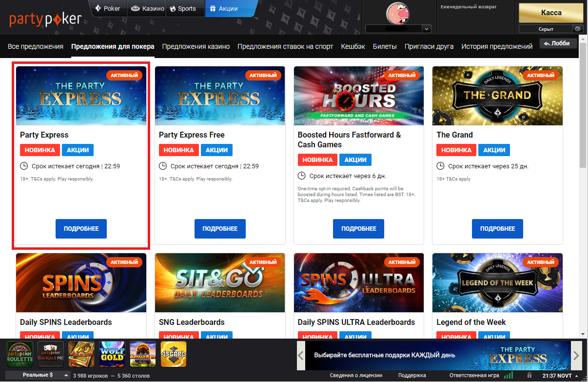The image size is (588, 382).
Task: Click Акции tag on The Grand
Action: (x=494, y=150)
